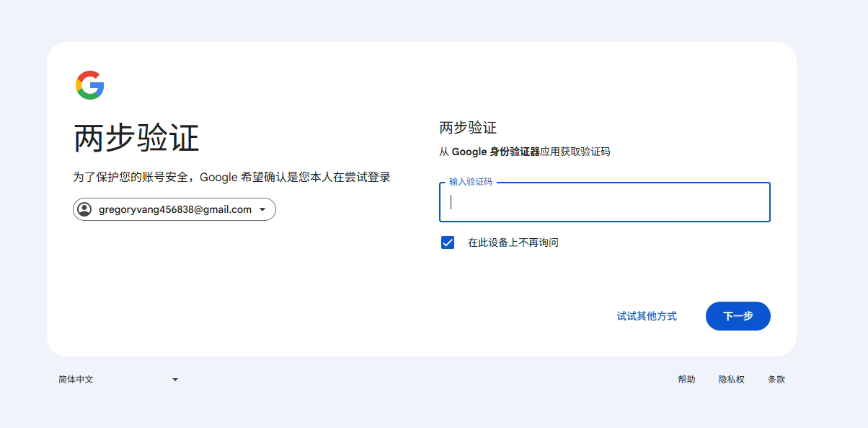Click the 为了保护您的账号安全 description text
The height and width of the screenshot is (428, 868).
click(x=231, y=177)
